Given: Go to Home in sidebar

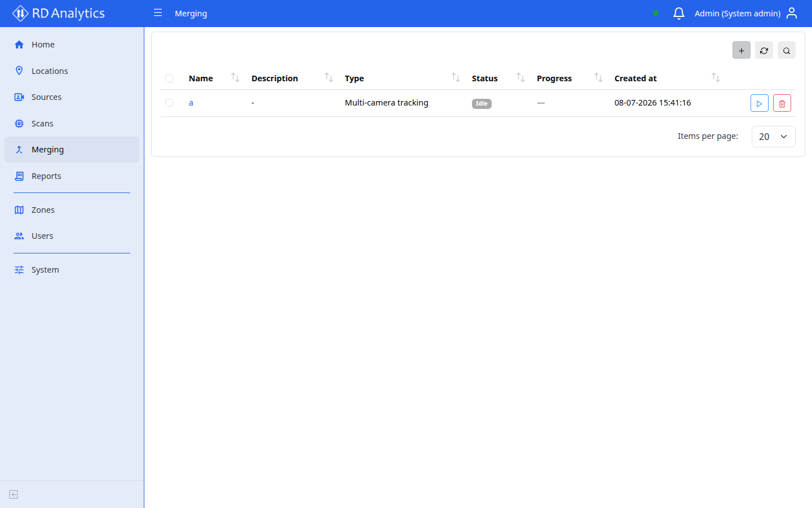Looking at the screenshot, I should pyautogui.click(x=72, y=45).
